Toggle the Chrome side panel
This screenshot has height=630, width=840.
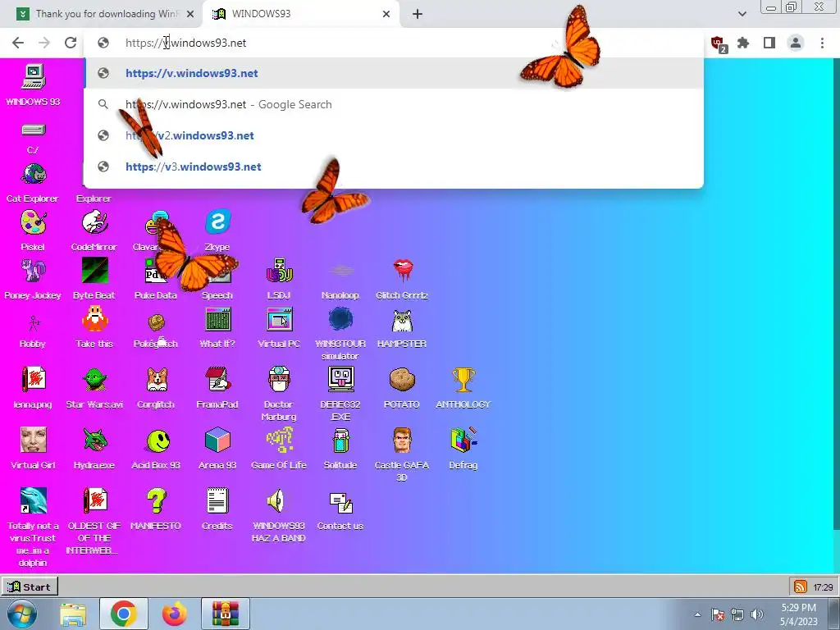coord(769,43)
